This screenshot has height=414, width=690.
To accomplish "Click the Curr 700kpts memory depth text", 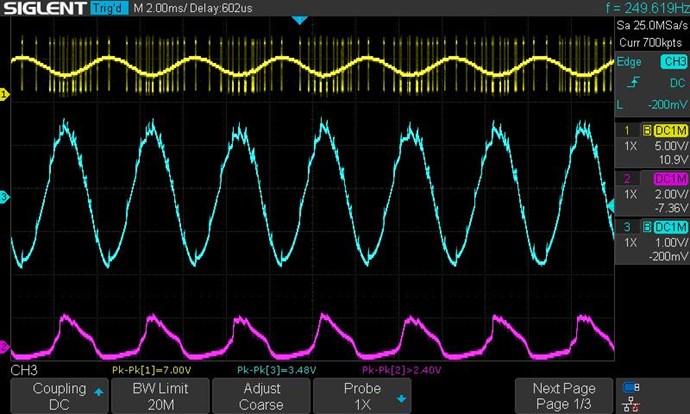I will coord(651,43).
